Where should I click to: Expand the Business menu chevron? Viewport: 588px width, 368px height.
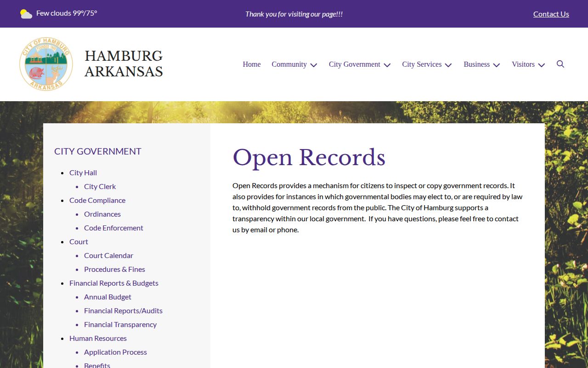pos(497,65)
